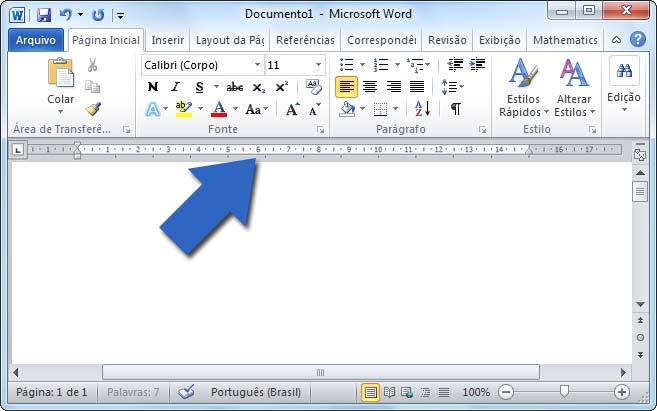657x411 pixels.
Task: Click the borders icon
Action: click(380, 109)
